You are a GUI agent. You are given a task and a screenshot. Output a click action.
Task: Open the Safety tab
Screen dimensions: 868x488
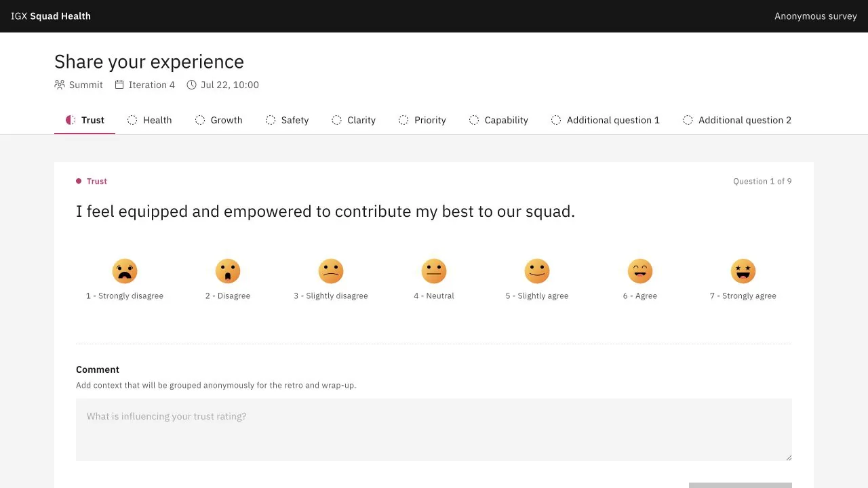pyautogui.click(x=287, y=120)
